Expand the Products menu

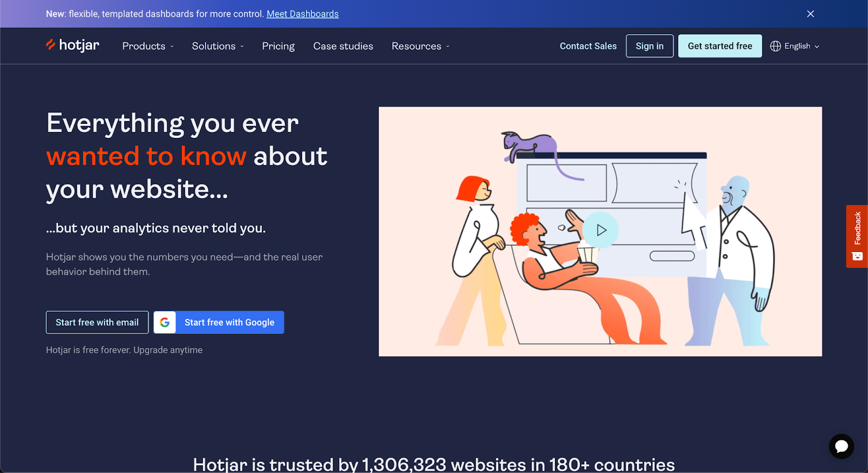pos(148,46)
